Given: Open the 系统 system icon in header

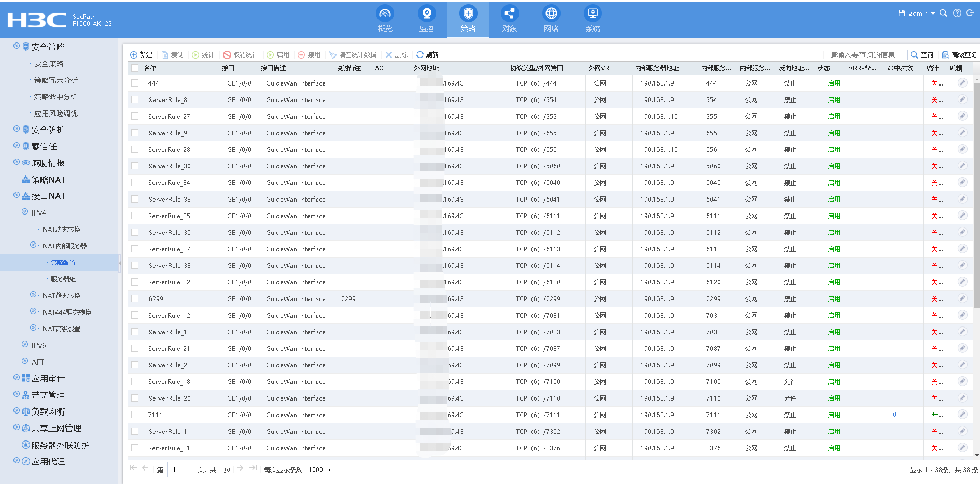Looking at the screenshot, I should coord(592,14).
